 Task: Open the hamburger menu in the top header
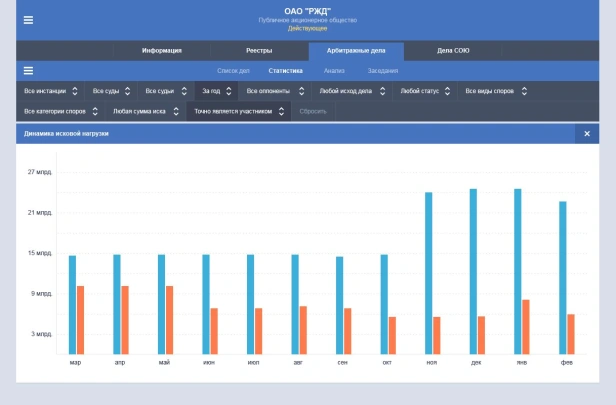[x=28, y=20]
